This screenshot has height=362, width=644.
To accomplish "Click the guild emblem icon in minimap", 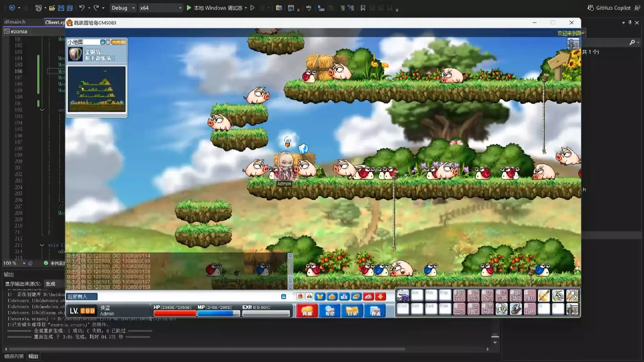I will click(75, 54).
